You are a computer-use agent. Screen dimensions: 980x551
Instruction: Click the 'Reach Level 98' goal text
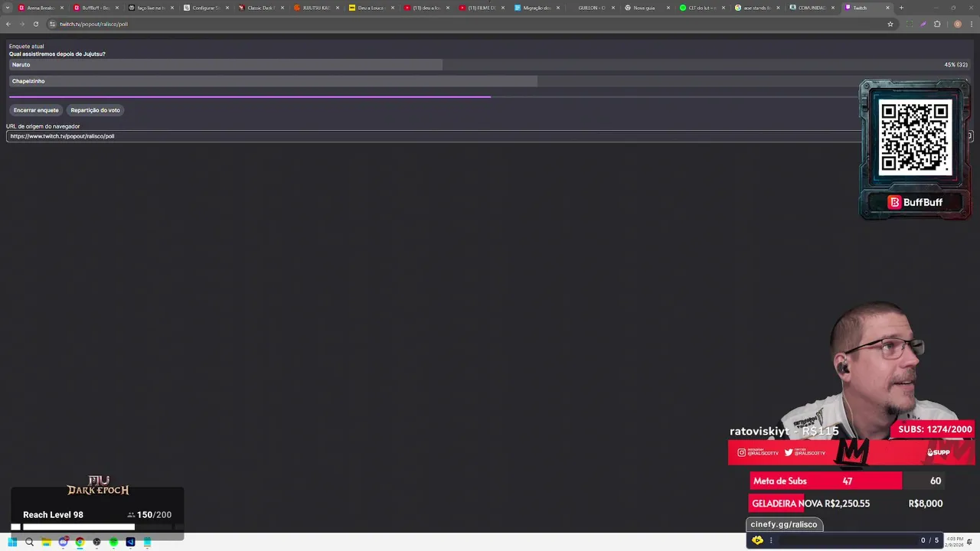[53, 515]
